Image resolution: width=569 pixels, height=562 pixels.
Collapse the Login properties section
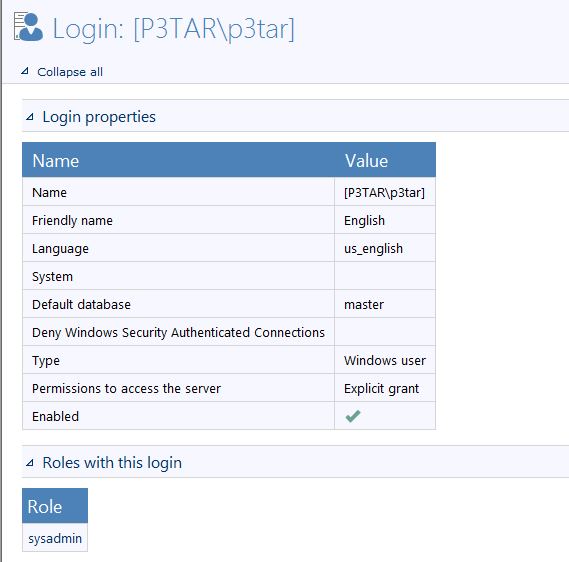pos(30,117)
